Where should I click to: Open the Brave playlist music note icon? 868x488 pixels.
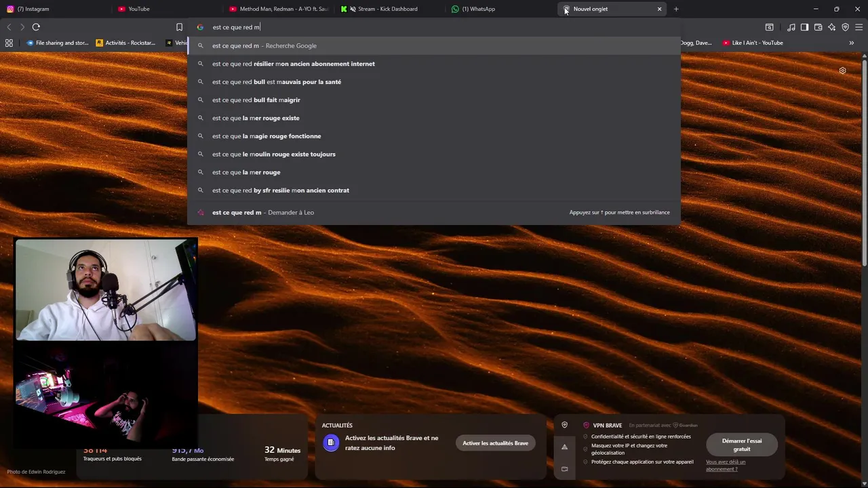[791, 27]
